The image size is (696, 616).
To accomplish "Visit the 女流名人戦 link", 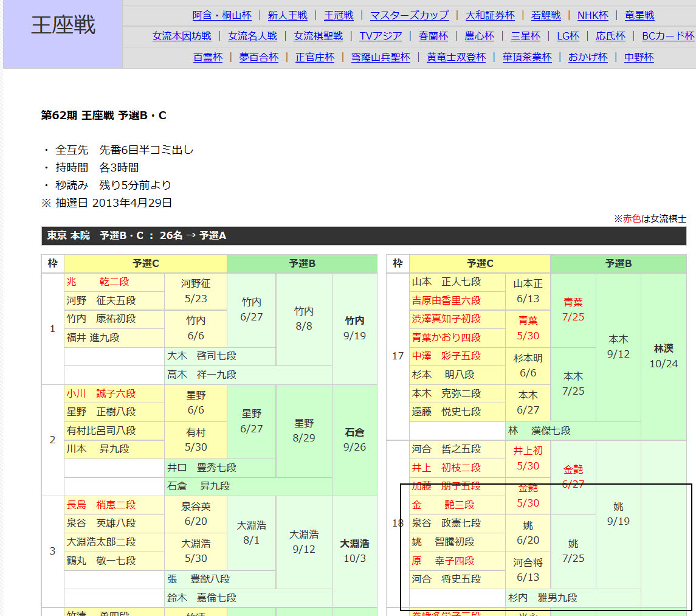I will 252,36.
